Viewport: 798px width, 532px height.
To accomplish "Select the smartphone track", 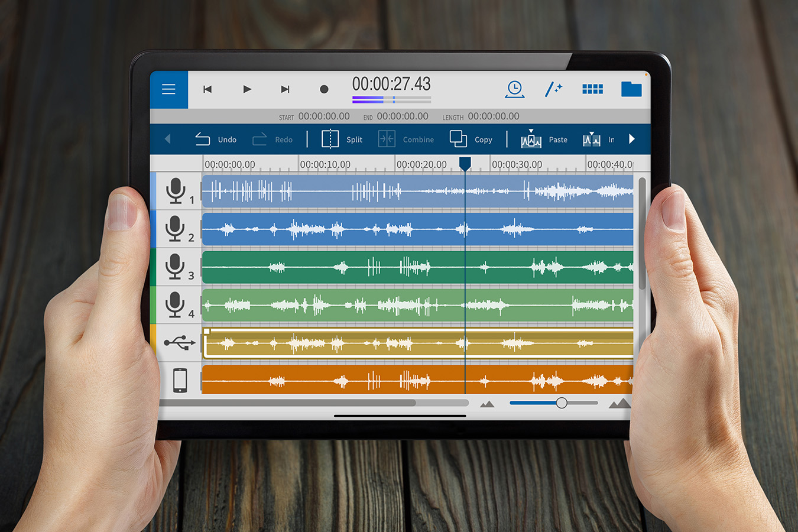I will tap(180, 380).
